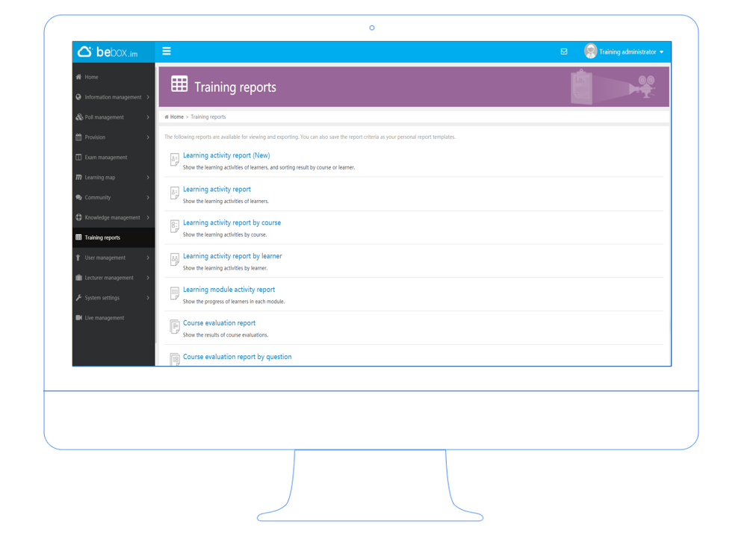756x542 pixels.
Task: Click the Learning activity report (New) document icon
Action: pyautogui.click(x=175, y=159)
